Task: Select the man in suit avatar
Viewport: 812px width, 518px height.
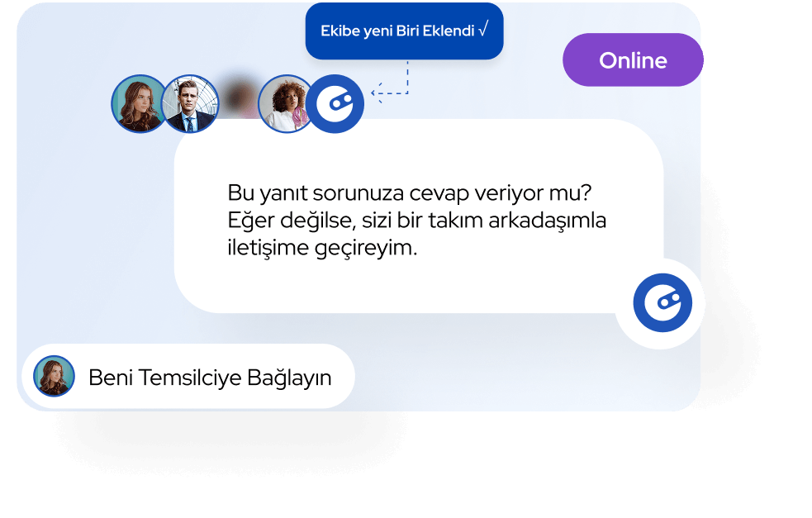Action: [190, 103]
